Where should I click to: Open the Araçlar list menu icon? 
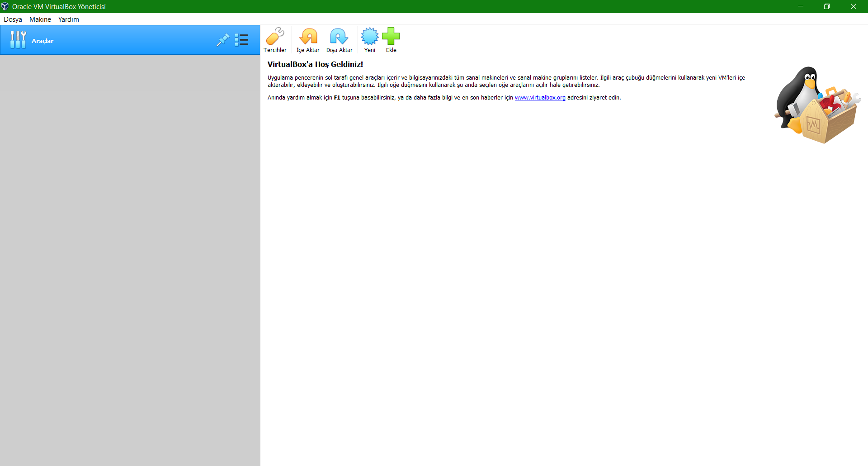242,40
